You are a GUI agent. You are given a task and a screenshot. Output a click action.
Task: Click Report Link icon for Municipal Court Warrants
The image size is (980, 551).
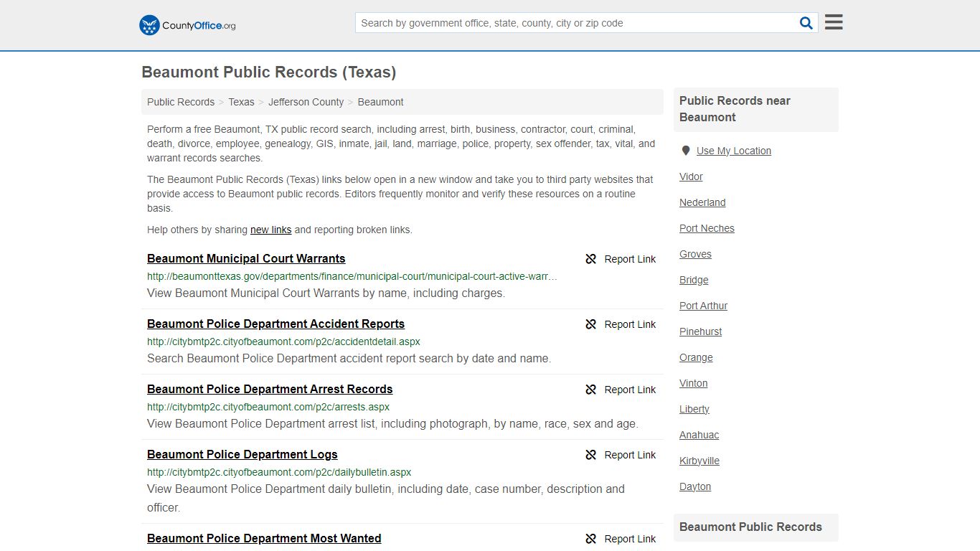[590, 259]
